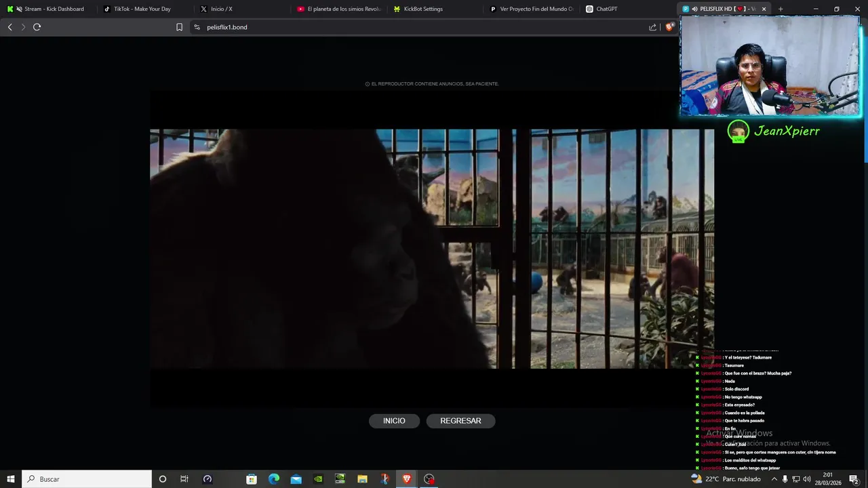Bookmark this page with the bookmark icon

(x=179, y=27)
